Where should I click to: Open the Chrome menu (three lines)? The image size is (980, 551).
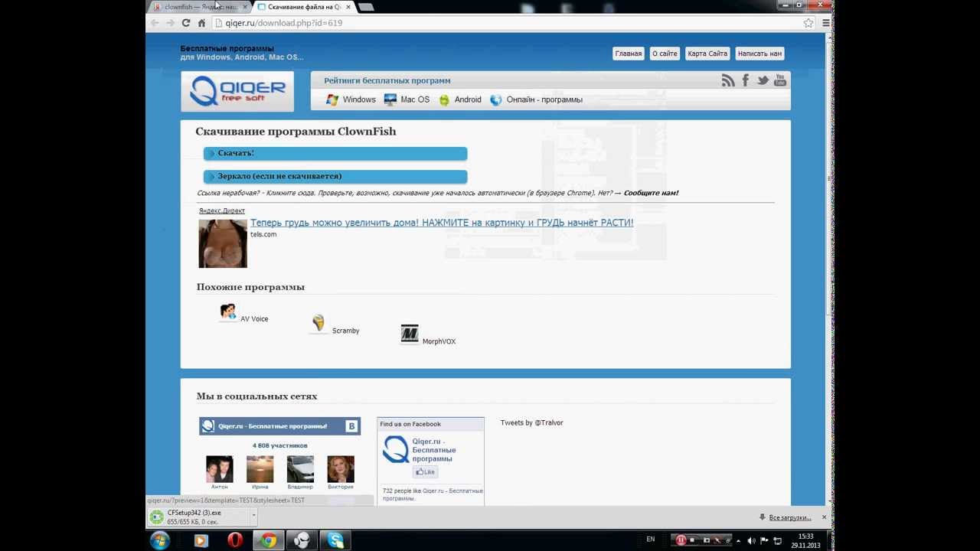click(x=825, y=23)
